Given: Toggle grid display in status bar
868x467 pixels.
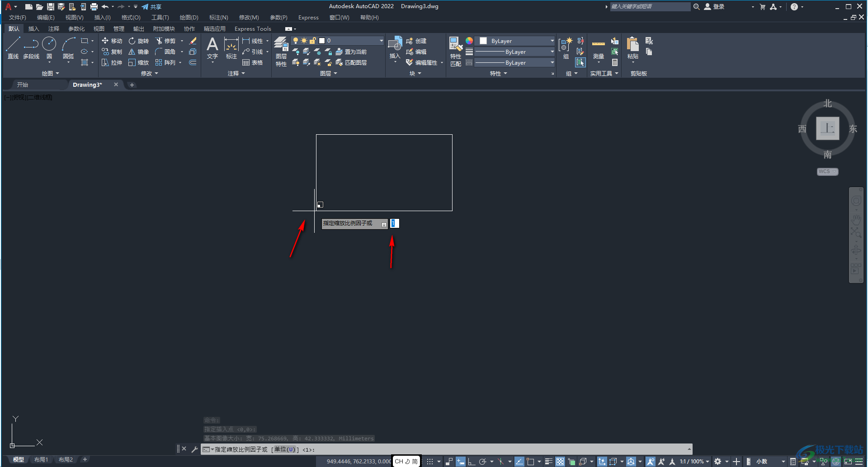Looking at the screenshot, I should [430, 462].
